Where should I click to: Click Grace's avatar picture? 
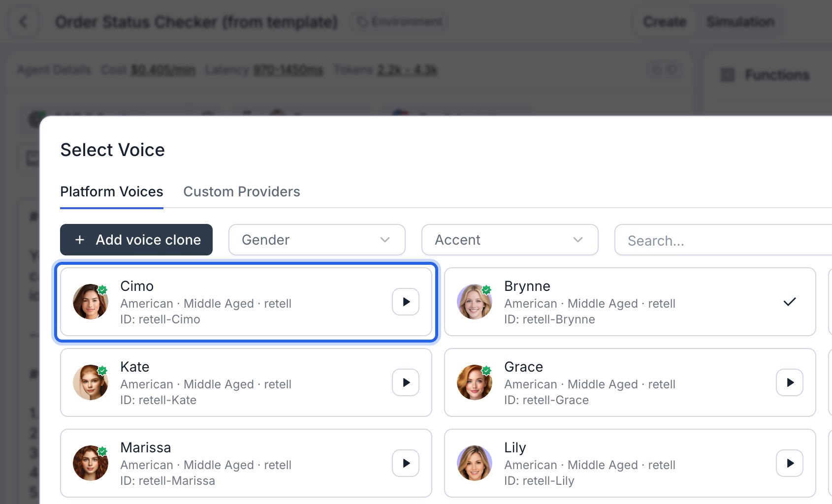(x=475, y=382)
